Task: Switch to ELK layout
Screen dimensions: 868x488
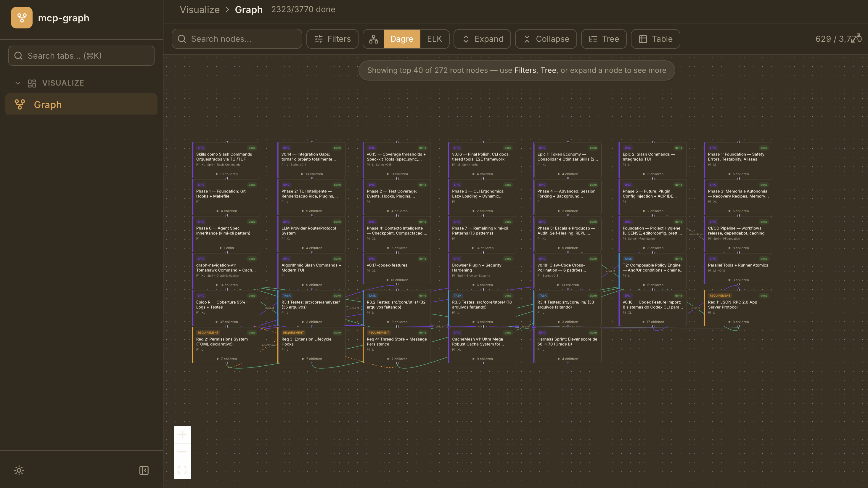Action: click(434, 39)
